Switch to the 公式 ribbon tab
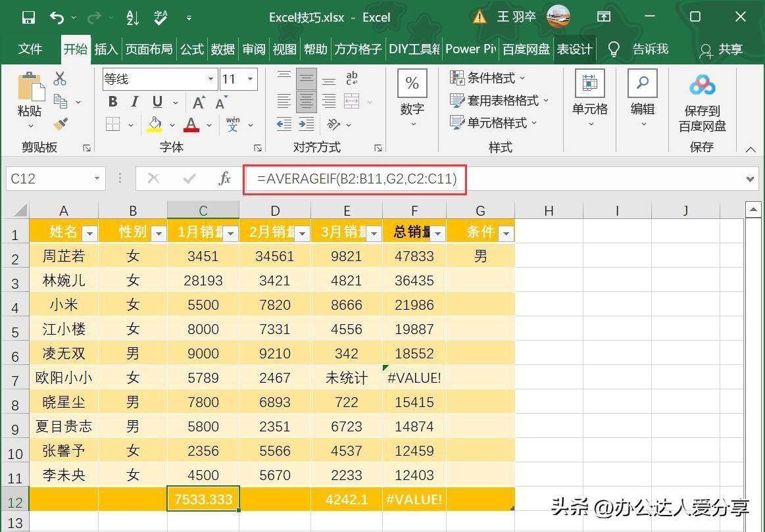The height and width of the screenshot is (532, 765). click(192, 49)
